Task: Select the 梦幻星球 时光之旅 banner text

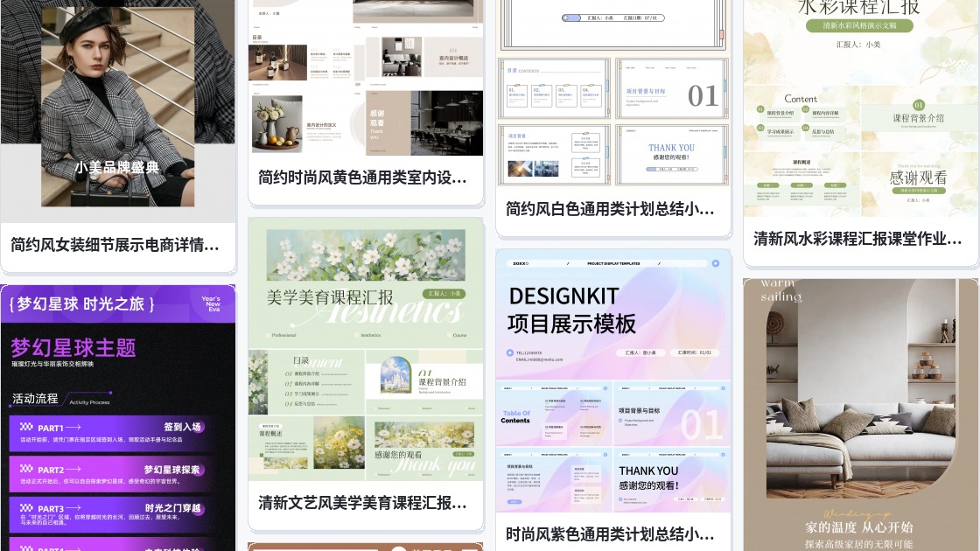Action: (x=82, y=304)
